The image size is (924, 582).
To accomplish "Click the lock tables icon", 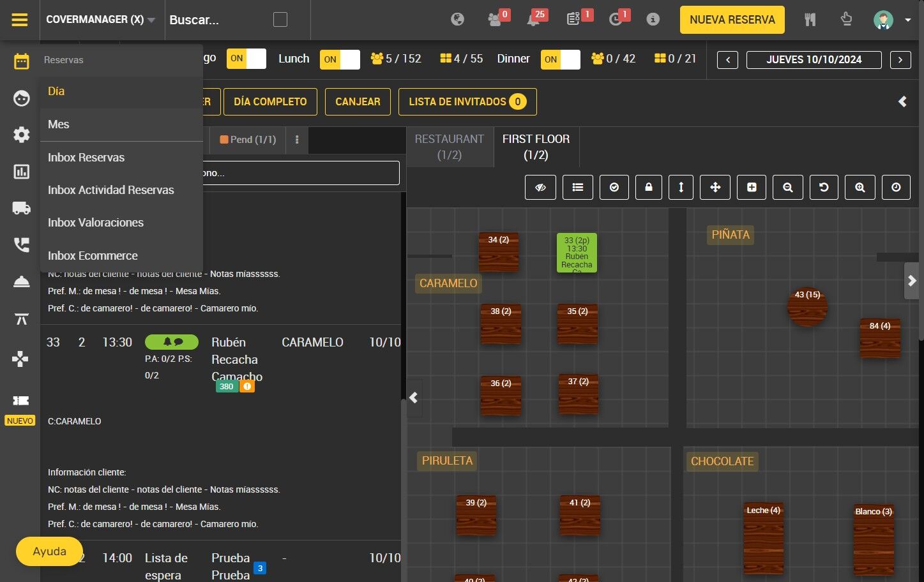I will (648, 188).
